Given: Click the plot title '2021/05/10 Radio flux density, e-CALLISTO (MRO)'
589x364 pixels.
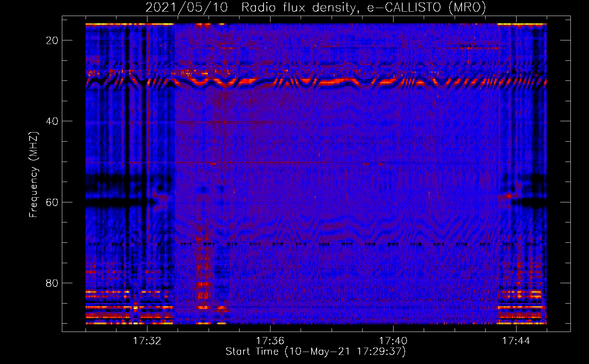Looking at the screenshot, I should pyautogui.click(x=316, y=7).
